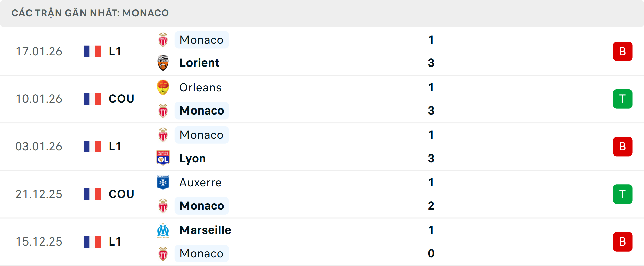Screen dimensions: 644x266
Task: Click the 'Các trận gần nhất: Monaco' header
Action: pyautogui.click(x=90, y=13)
